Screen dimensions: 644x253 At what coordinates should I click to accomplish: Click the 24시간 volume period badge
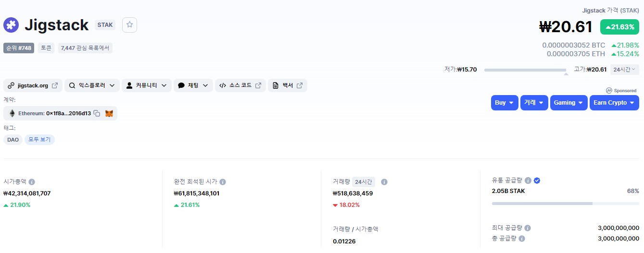(x=364, y=182)
